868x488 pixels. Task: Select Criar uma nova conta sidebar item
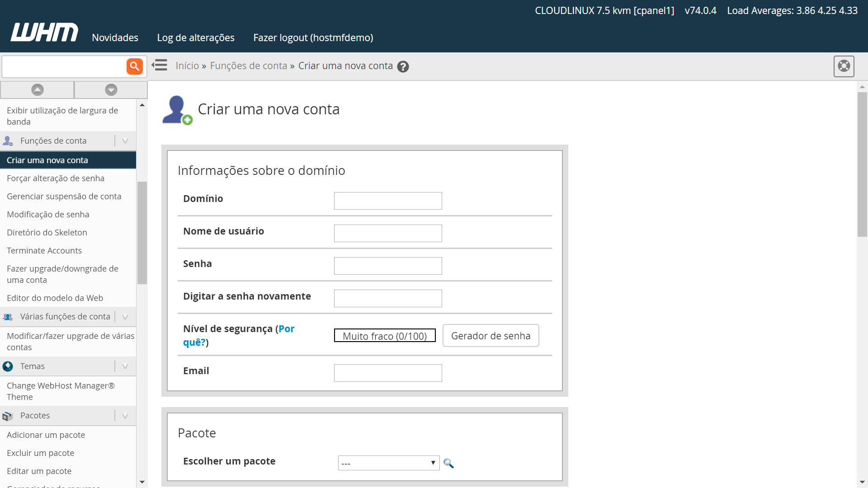point(68,160)
